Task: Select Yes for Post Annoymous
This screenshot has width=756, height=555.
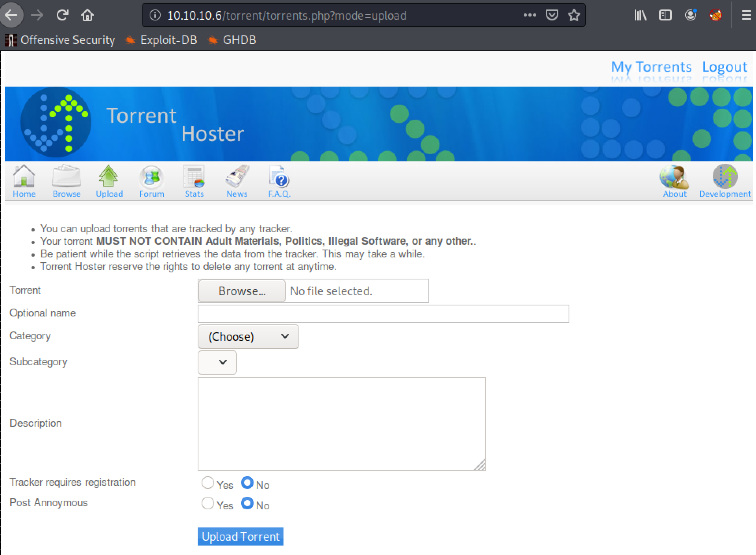Action: coord(208,503)
